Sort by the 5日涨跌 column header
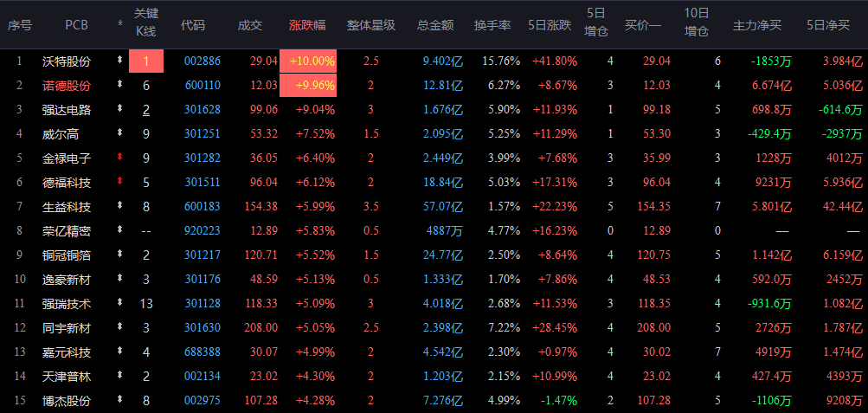Image resolution: width=868 pixels, height=413 pixels. tap(550, 25)
